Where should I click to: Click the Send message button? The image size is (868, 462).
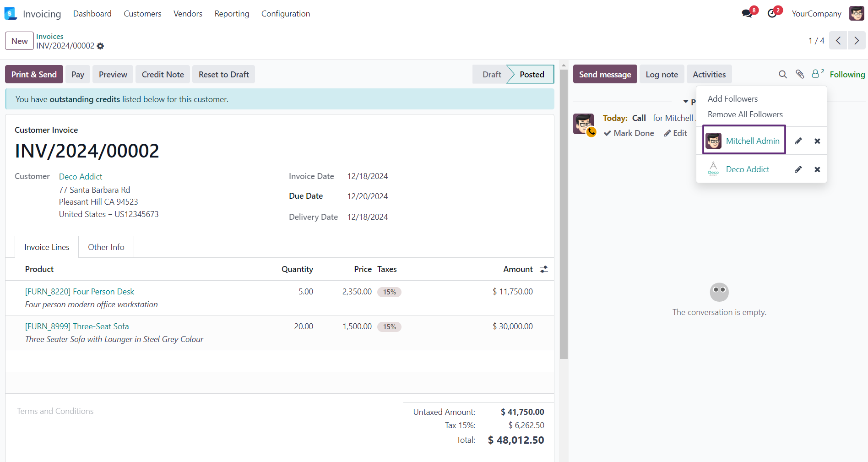[x=605, y=74]
